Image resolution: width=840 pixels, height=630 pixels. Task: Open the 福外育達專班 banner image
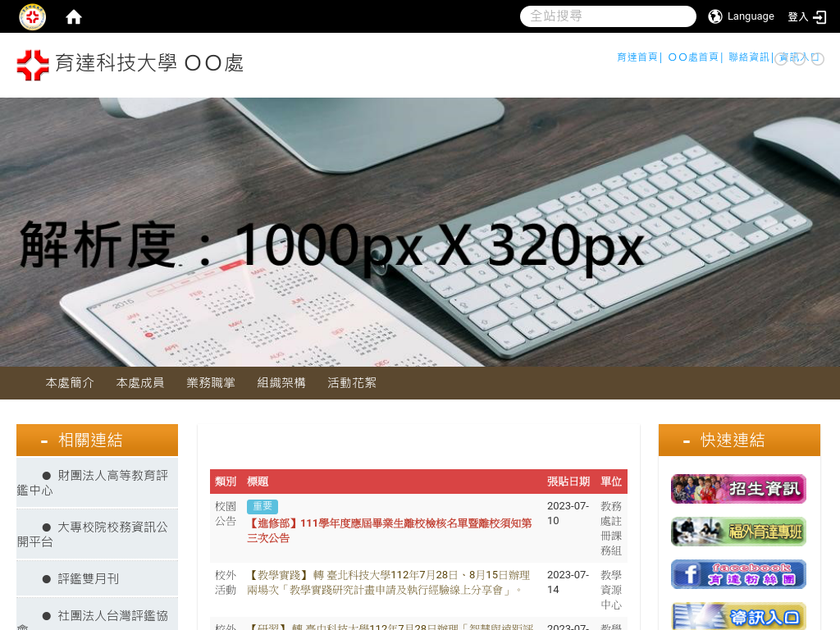tap(738, 532)
